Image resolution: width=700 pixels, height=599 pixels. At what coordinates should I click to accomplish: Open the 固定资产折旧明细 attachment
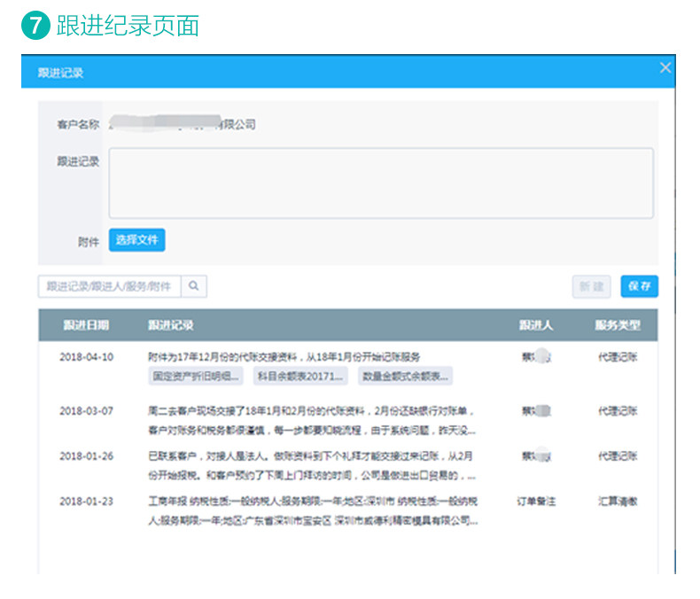pos(196,376)
